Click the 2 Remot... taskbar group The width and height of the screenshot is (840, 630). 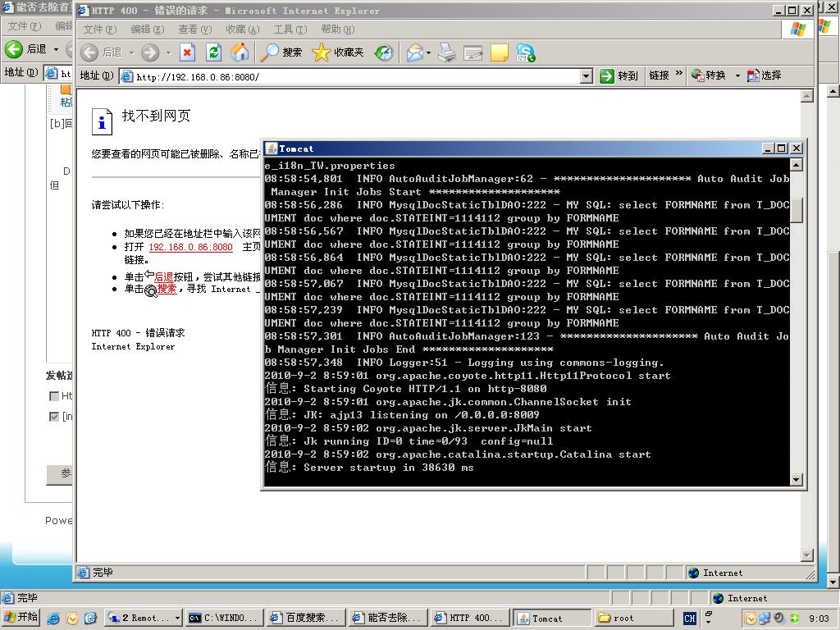(143, 618)
